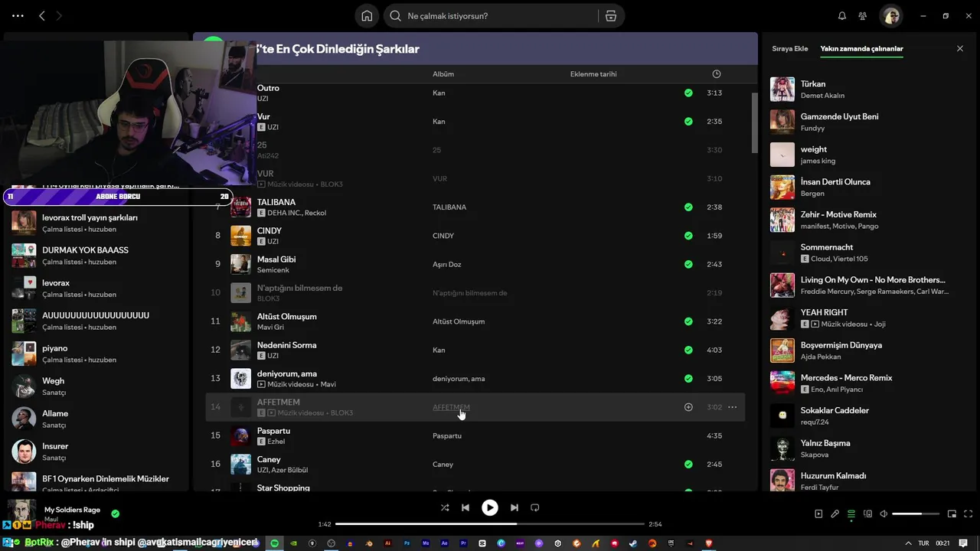Toggle saved check on Masal Gibi row
This screenshot has height=551, width=980.
[688, 264]
